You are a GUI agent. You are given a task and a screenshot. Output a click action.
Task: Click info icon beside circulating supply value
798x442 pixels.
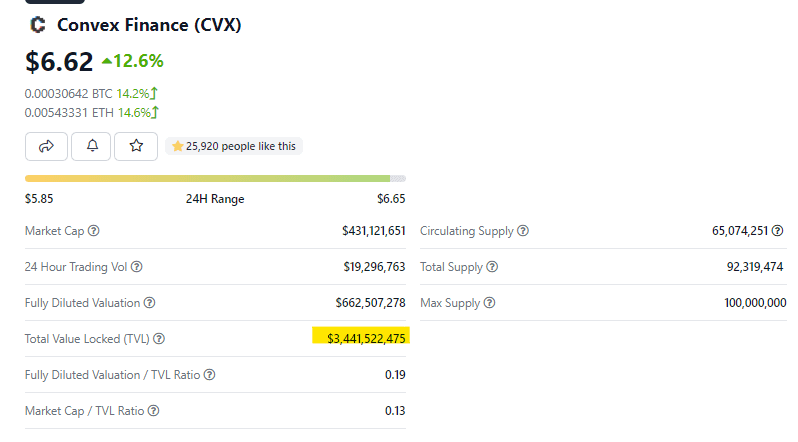pyautogui.click(x=779, y=231)
